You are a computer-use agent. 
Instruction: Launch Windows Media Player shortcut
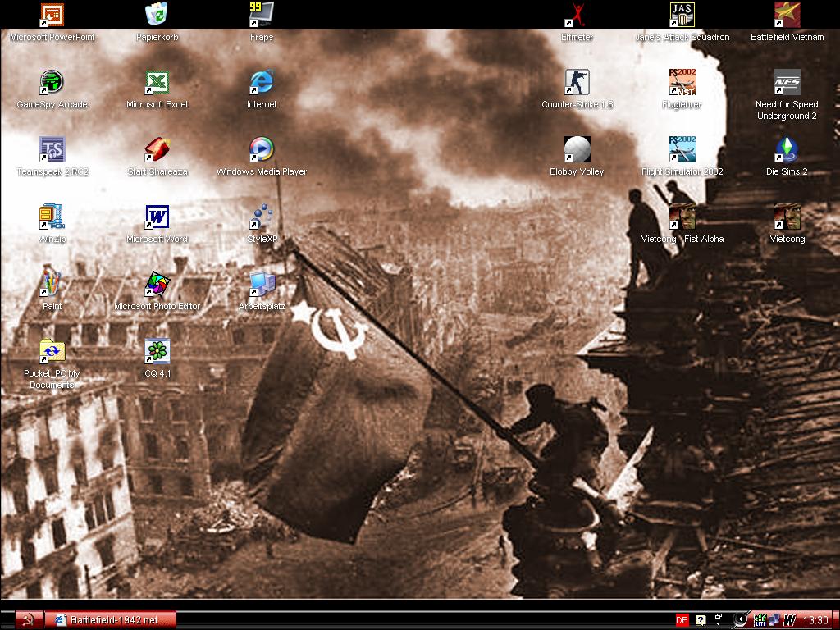tap(262, 149)
